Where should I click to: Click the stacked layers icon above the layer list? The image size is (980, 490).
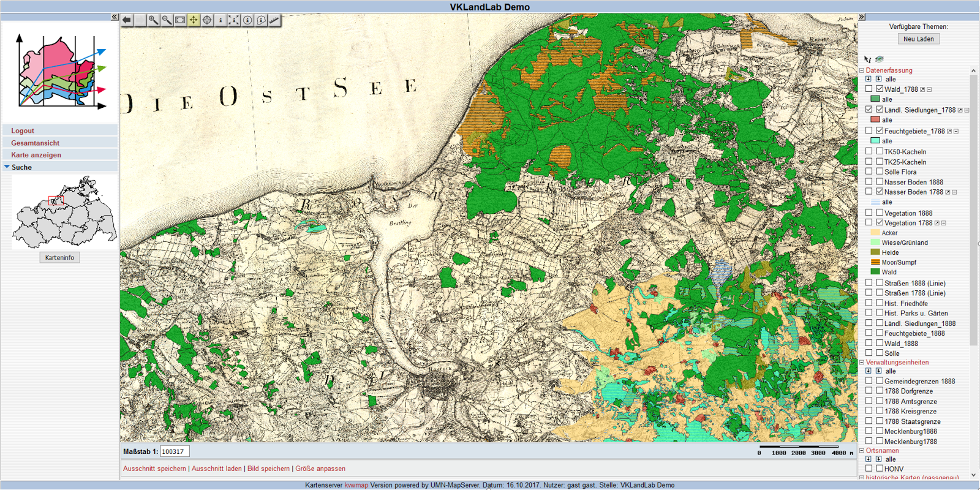point(880,59)
